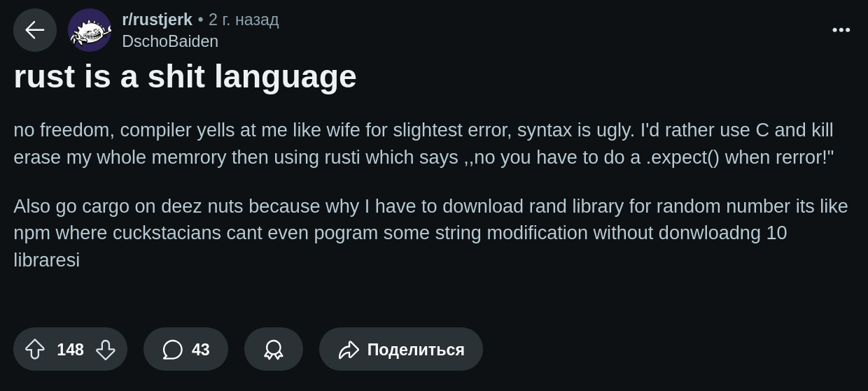Click the speech bubble comments icon

(x=172, y=349)
